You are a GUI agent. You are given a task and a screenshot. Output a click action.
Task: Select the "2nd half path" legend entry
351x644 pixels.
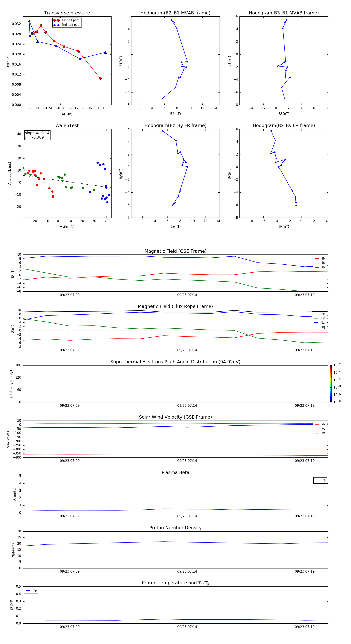tap(67, 25)
